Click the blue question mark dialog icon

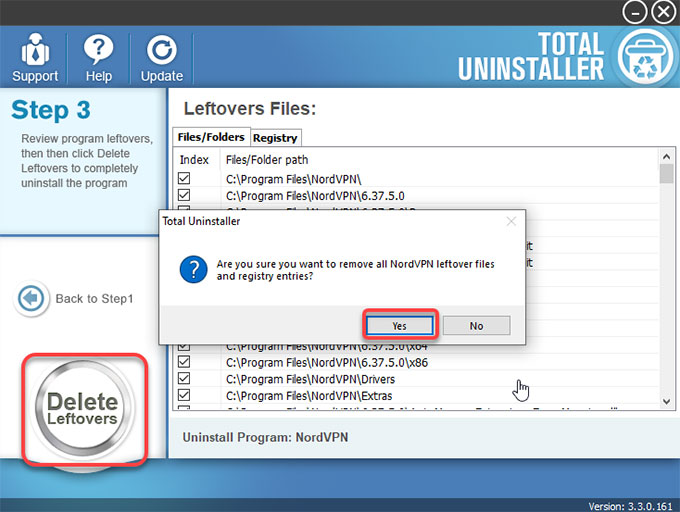193,269
